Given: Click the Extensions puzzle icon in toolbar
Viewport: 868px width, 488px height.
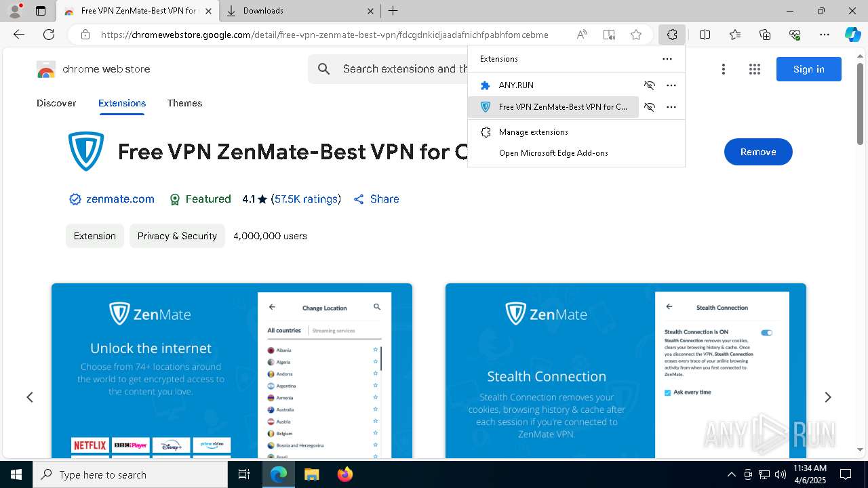Looking at the screenshot, I should pos(672,35).
